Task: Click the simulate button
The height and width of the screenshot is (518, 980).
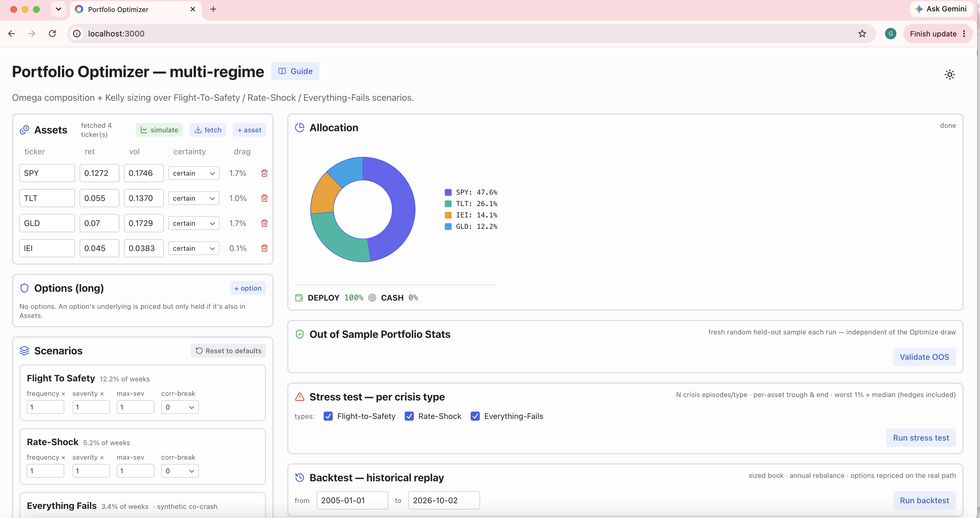Action: click(x=159, y=130)
